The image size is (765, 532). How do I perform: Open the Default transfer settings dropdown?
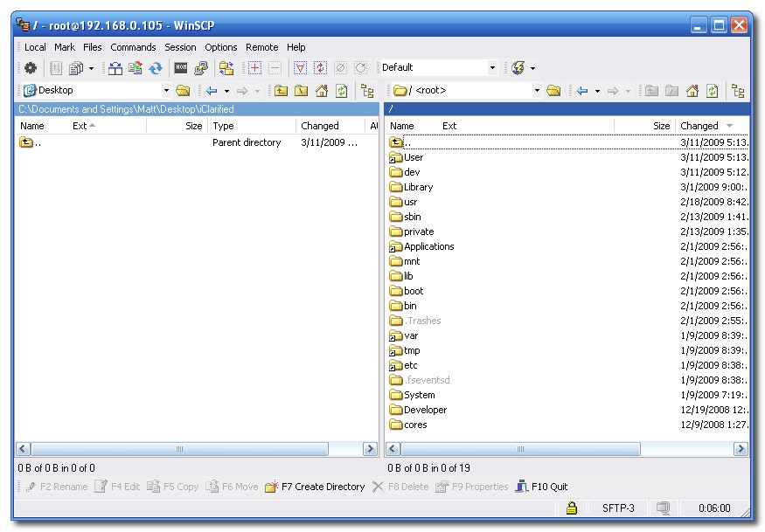(492, 68)
